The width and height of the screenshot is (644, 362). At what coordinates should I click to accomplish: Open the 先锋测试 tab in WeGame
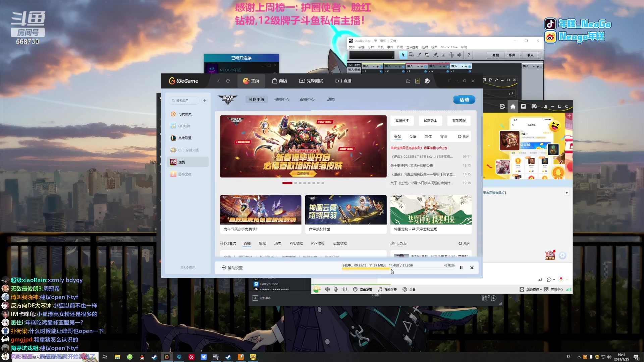click(x=311, y=81)
